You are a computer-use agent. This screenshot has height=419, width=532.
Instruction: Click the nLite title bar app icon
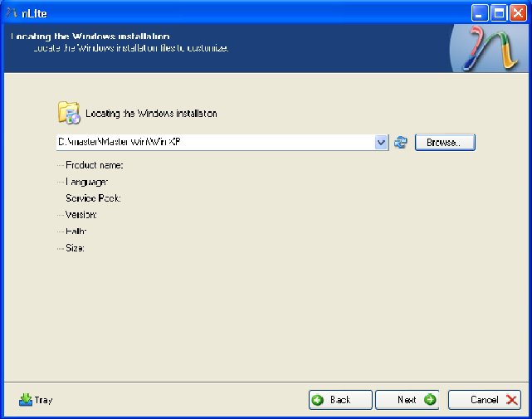[x=12, y=13]
